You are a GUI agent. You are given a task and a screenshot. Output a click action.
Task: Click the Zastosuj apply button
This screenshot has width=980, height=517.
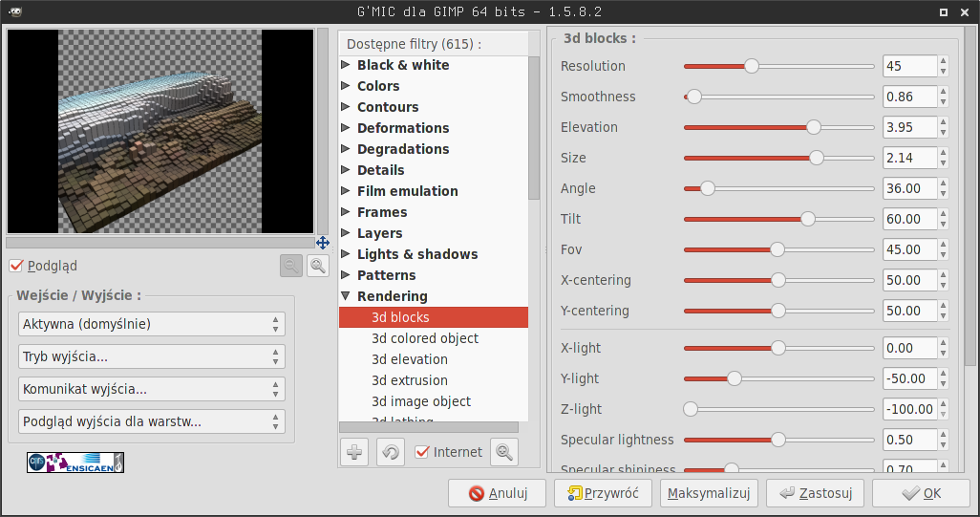coord(815,493)
